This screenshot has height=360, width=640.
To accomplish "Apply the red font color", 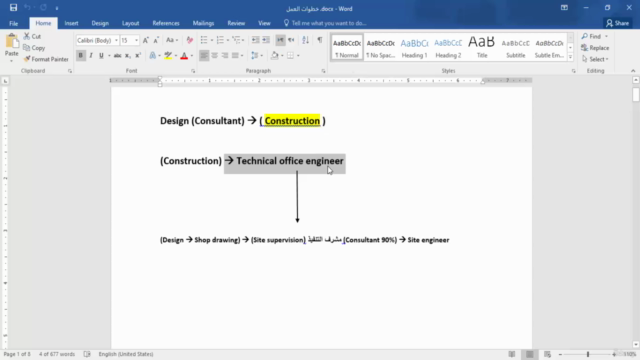I will [184, 56].
